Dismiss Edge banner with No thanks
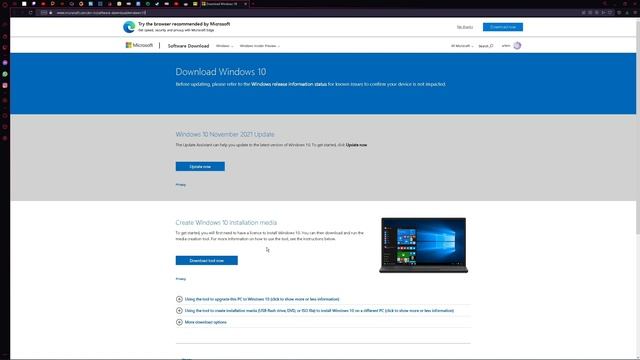Viewport: 640px width, 360px height. tap(464, 27)
